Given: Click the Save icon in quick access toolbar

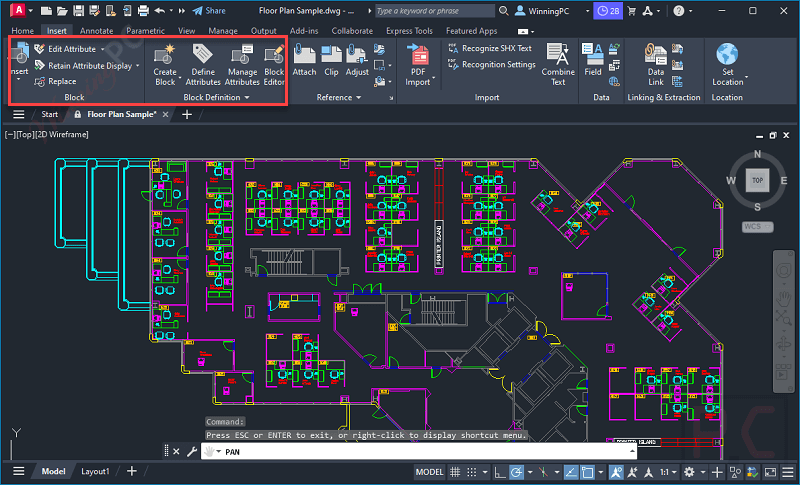Looking at the screenshot, I should pyautogui.click(x=78, y=11).
